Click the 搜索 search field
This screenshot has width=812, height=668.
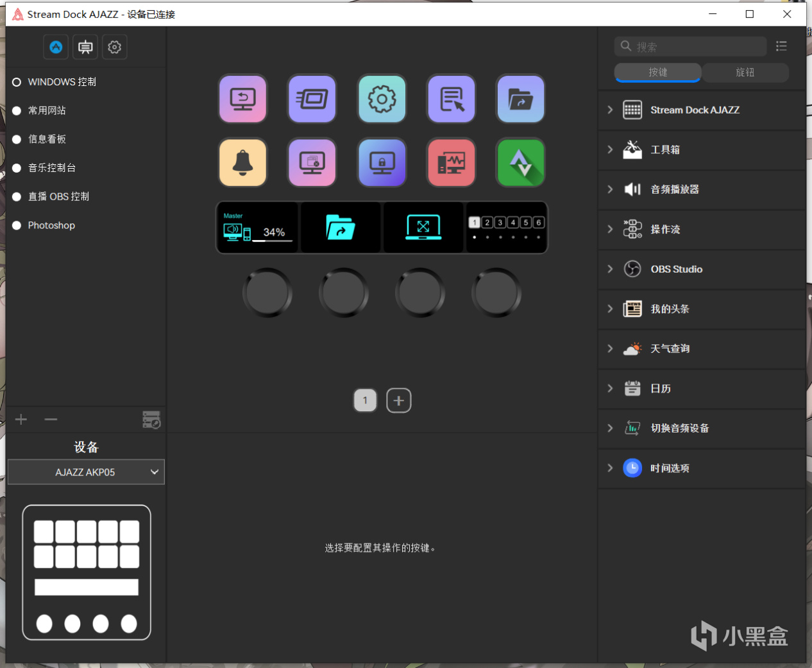691,46
